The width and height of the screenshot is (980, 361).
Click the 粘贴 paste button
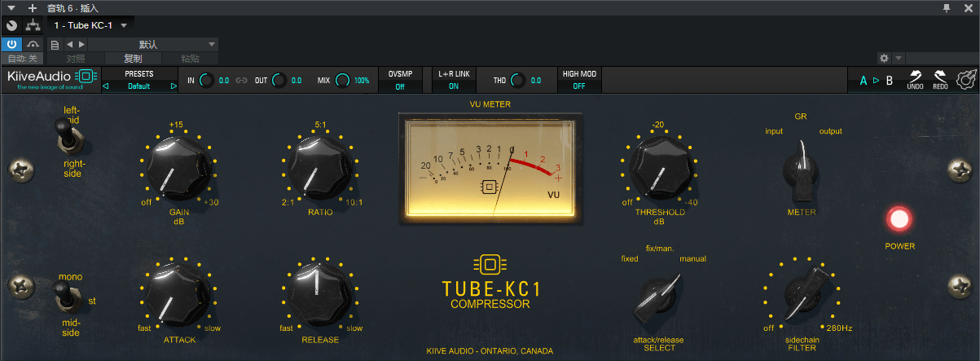[x=190, y=59]
